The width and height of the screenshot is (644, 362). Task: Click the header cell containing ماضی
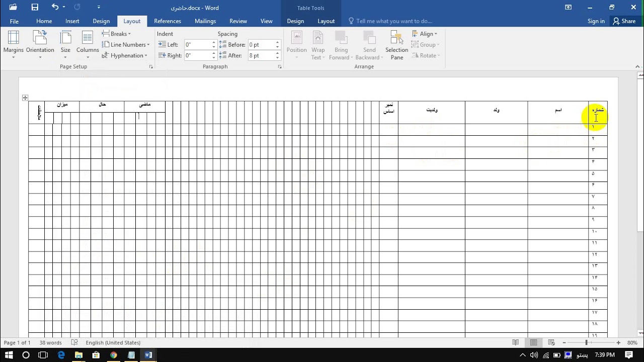point(145,107)
